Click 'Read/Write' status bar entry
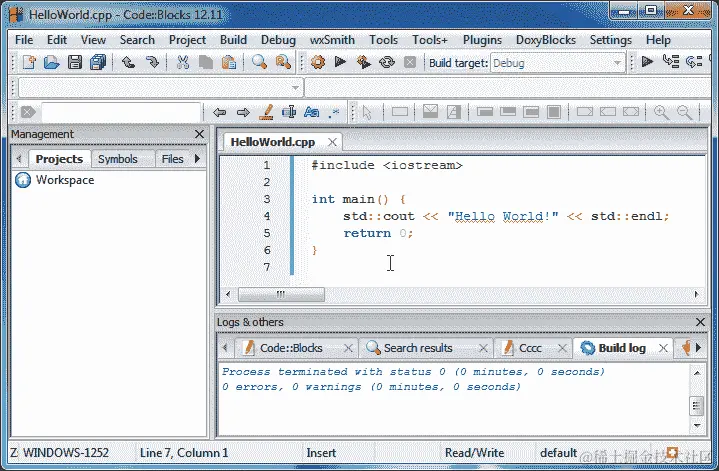 click(475, 453)
